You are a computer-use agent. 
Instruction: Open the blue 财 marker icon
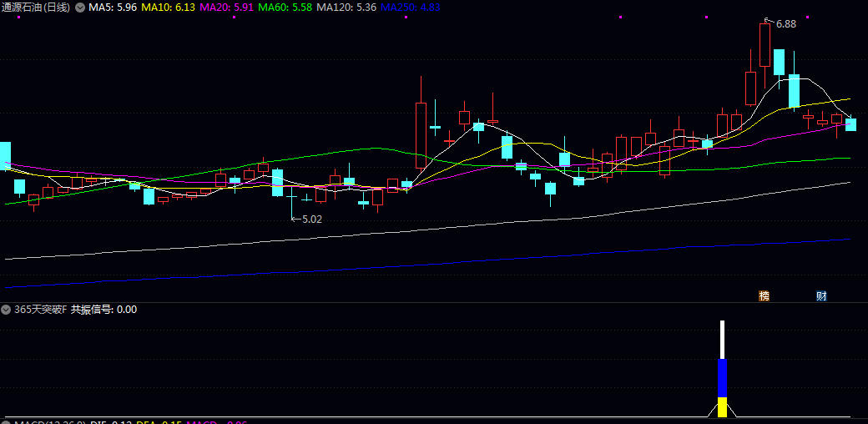tap(821, 296)
